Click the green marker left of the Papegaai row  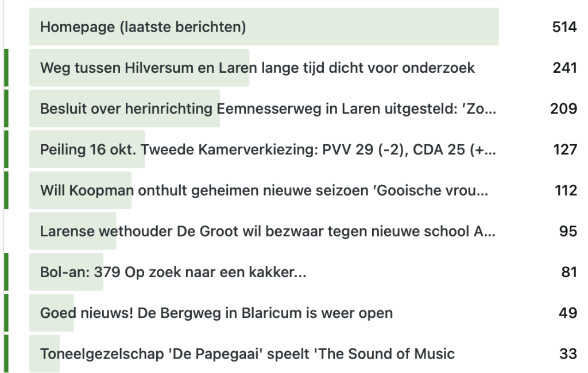pyautogui.click(x=6, y=353)
